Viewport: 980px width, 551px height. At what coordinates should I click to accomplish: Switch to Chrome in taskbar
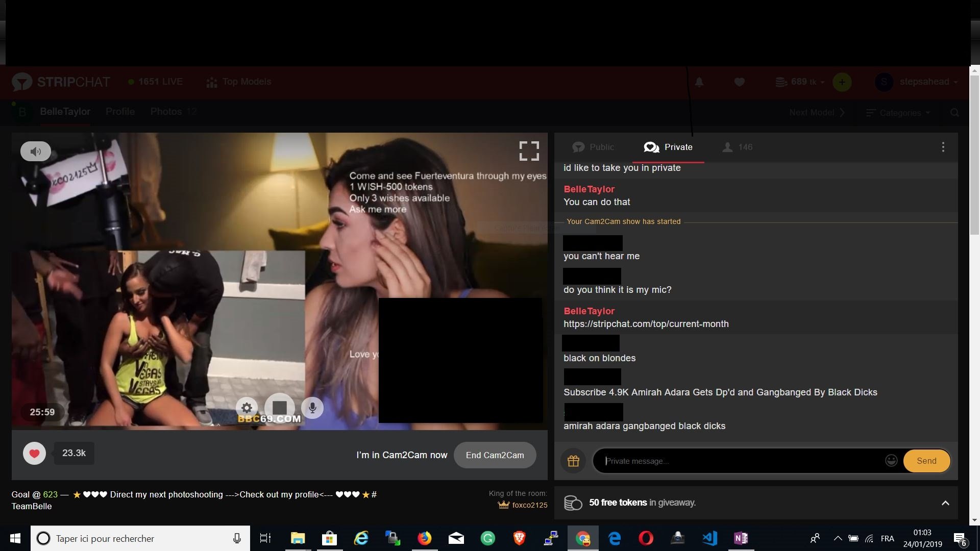point(582,538)
